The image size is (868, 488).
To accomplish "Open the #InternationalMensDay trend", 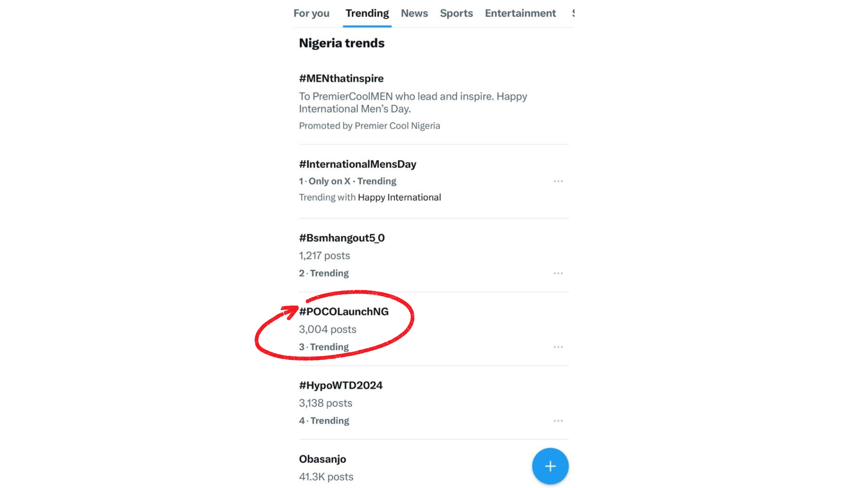I will (358, 164).
